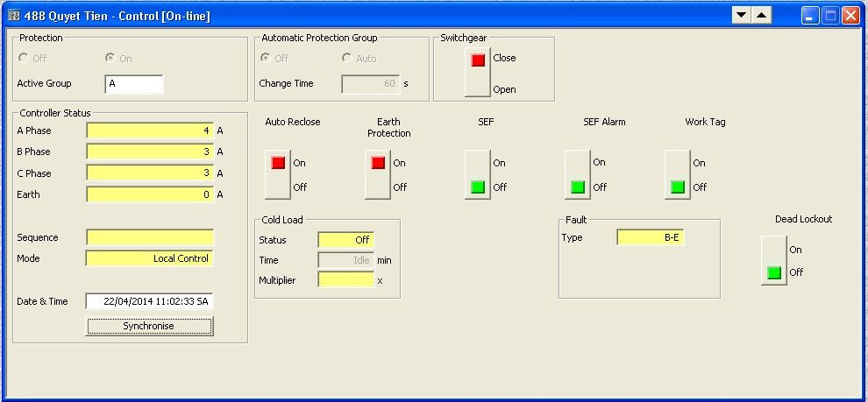
Task: Minimize the Control window
Action: coord(810,16)
